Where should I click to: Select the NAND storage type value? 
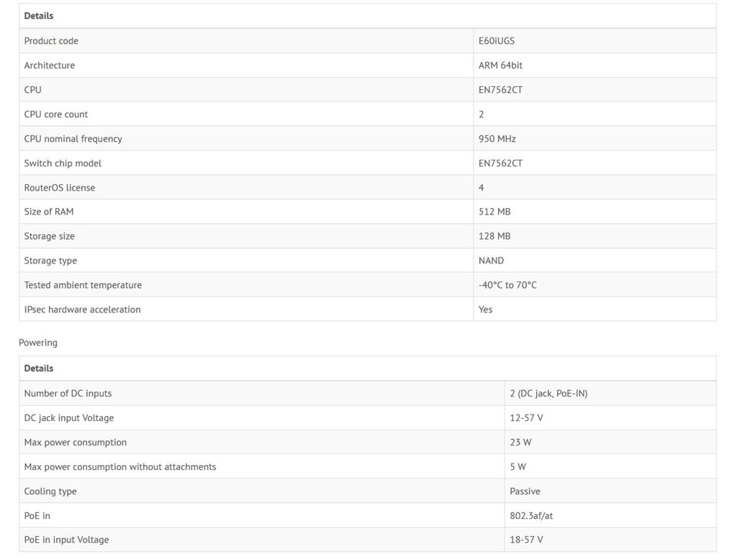point(491,261)
